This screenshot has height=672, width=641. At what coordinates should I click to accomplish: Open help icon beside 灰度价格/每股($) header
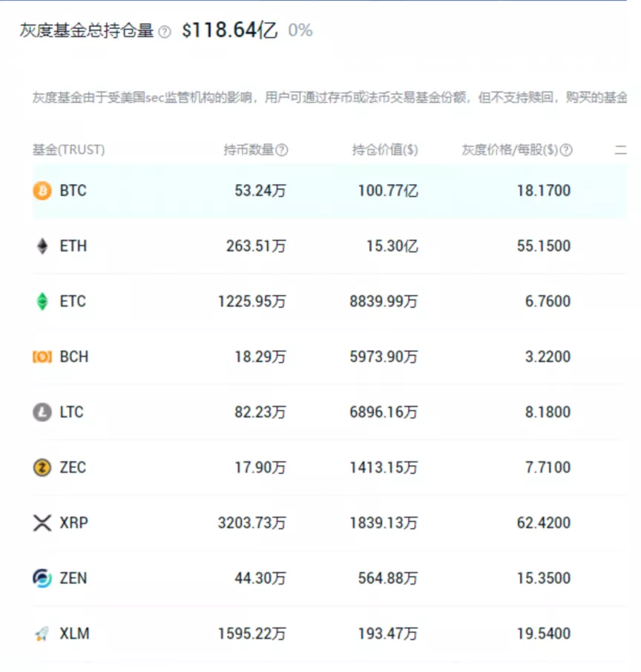coord(566,150)
